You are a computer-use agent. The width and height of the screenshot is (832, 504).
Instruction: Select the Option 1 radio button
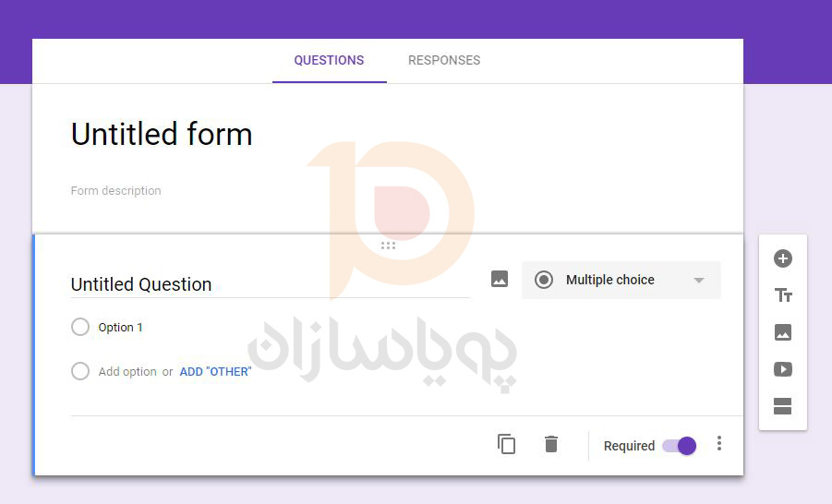pyautogui.click(x=80, y=327)
